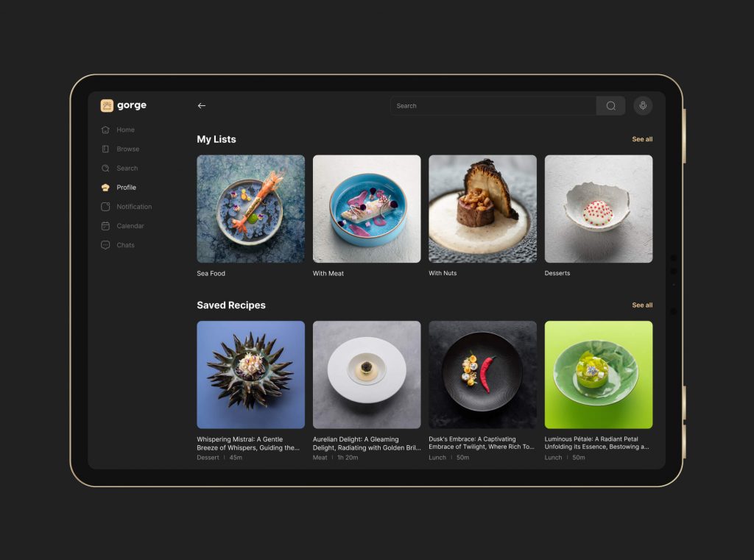Open the With Meat list thumbnail
The width and height of the screenshot is (754, 560).
(x=367, y=208)
